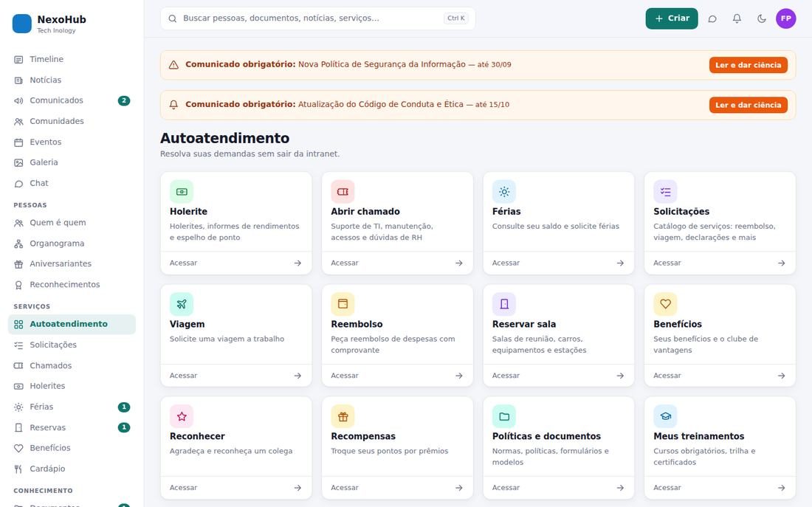Go to Comunidades in the sidebar
The width and height of the screenshot is (812, 507).
point(72,121)
